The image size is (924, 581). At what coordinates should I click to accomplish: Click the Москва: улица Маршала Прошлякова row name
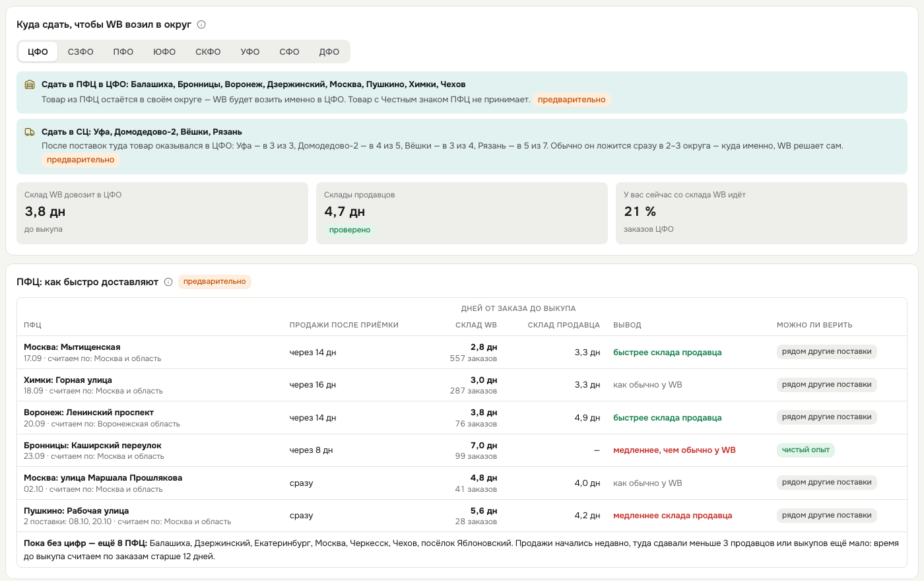(x=103, y=478)
